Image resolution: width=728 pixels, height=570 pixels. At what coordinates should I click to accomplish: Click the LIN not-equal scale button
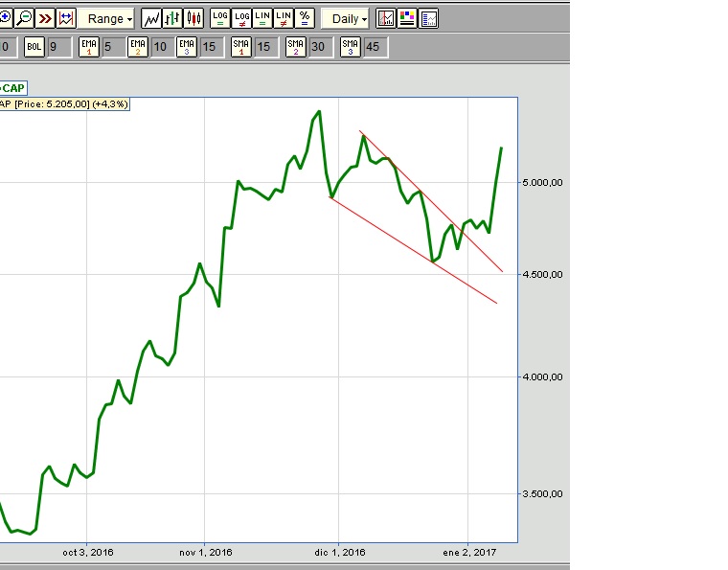[x=284, y=18]
